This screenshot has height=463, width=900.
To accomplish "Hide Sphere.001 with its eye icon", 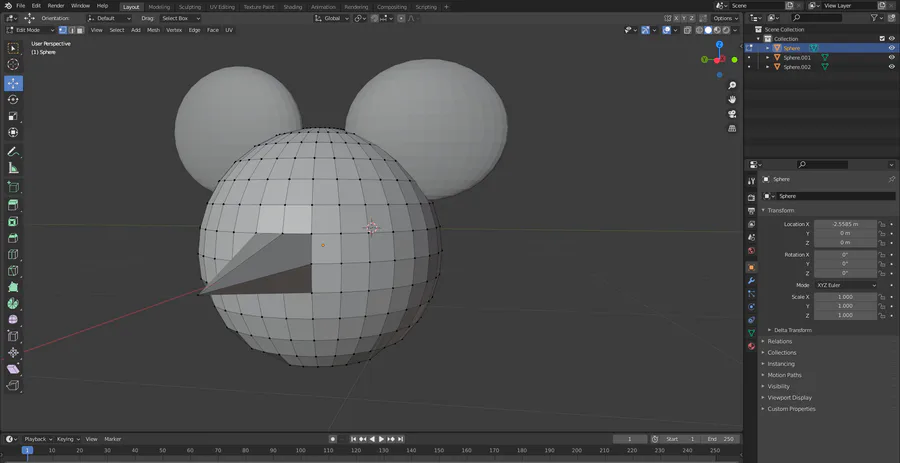I will (x=891, y=57).
